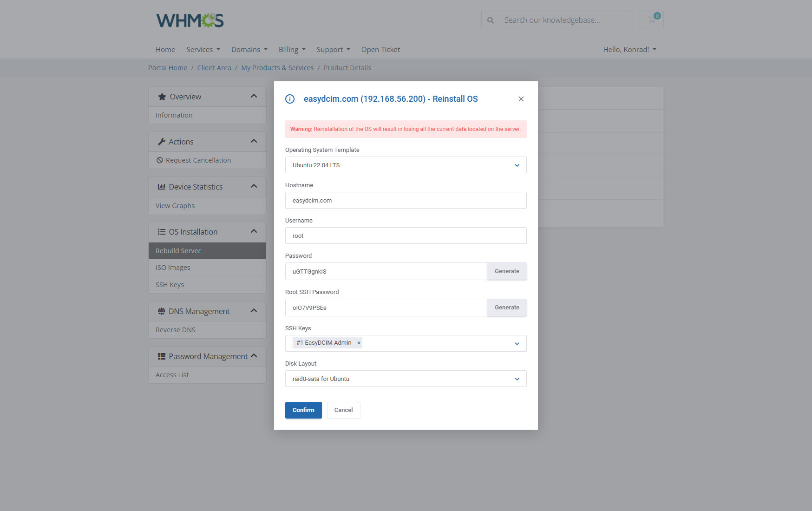Image resolution: width=812 pixels, height=511 pixels.
Task: Select Rebuild Server in the sidebar
Action: point(207,251)
